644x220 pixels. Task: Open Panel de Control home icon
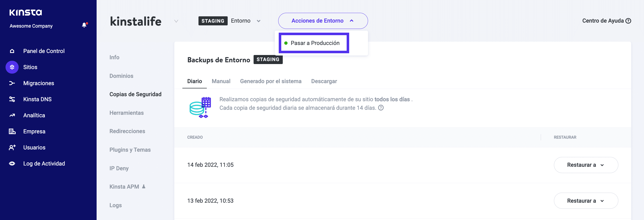point(12,51)
